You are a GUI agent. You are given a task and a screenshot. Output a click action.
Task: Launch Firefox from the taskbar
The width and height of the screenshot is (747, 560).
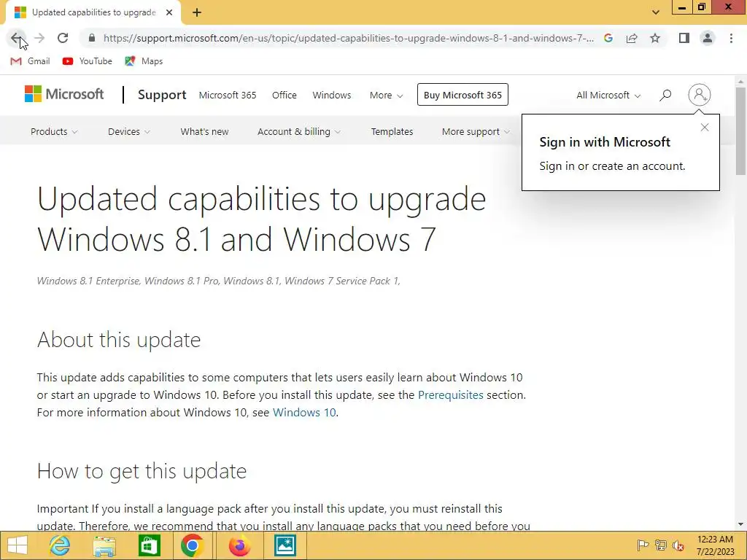pyautogui.click(x=239, y=545)
